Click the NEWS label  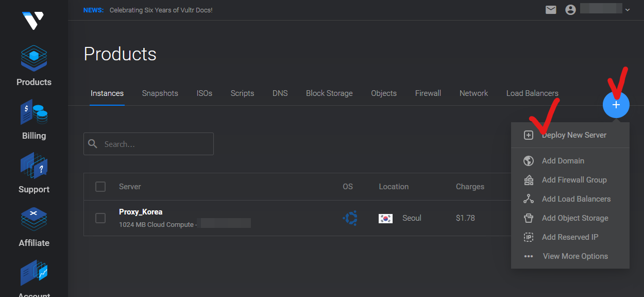coord(93,10)
